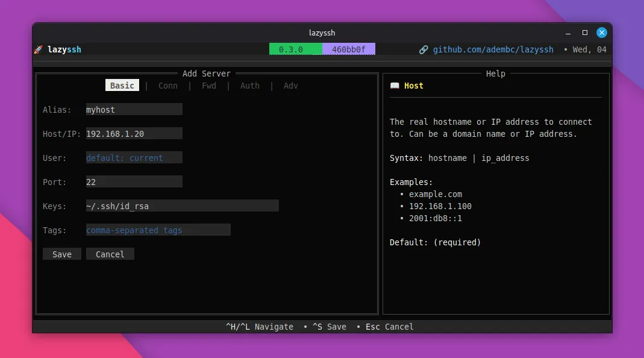Viewport: 644px width, 358px height.
Task: Click the Host/IP: label
Action: (62, 134)
